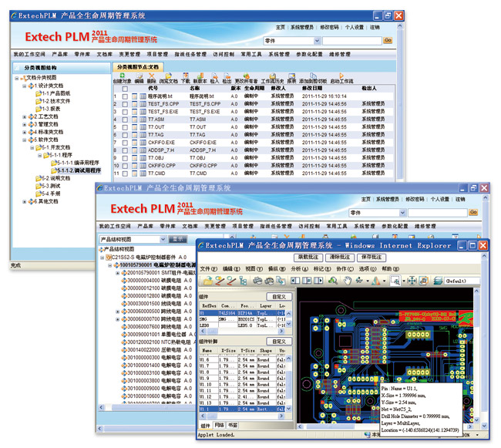Check the box for T7.OUT row
The height and width of the screenshot is (448, 501).
(125, 127)
